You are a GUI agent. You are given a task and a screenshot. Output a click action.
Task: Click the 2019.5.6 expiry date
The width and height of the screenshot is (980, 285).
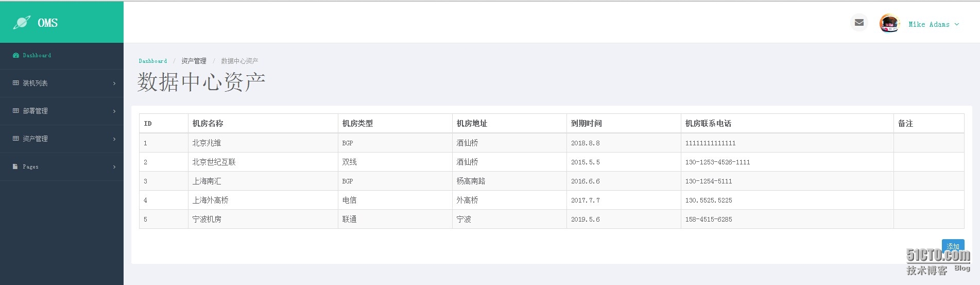pos(585,219)
